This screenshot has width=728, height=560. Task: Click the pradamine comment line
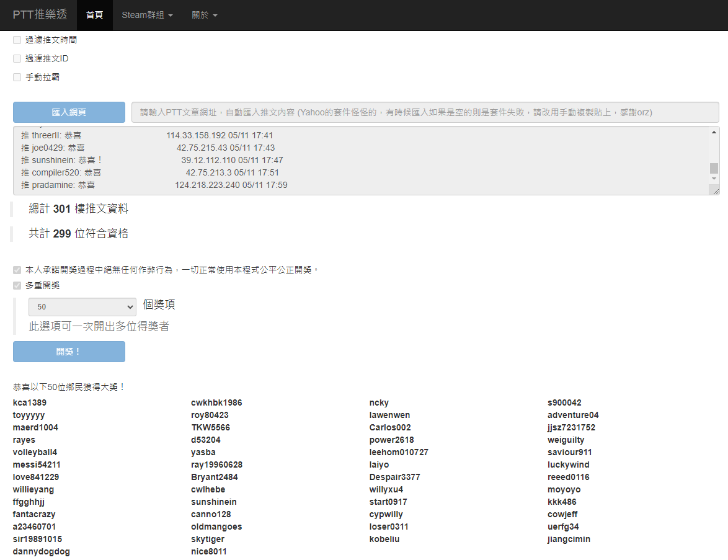click(154, 185)
